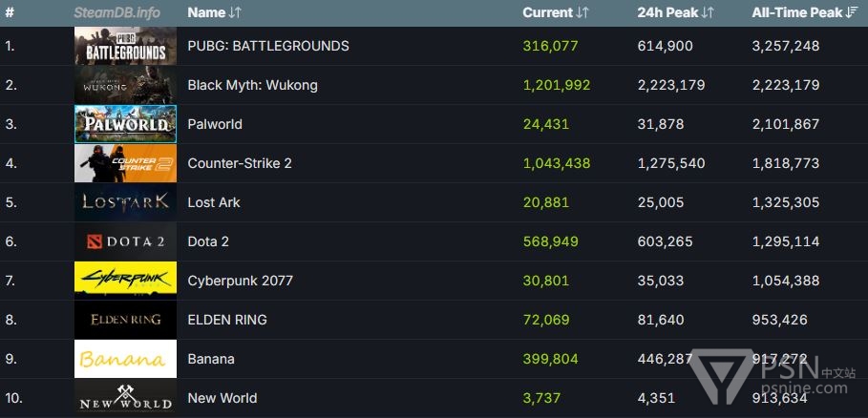Select 24h peak value 4,351
Viewport: 868px width, 418px height.
656,398
